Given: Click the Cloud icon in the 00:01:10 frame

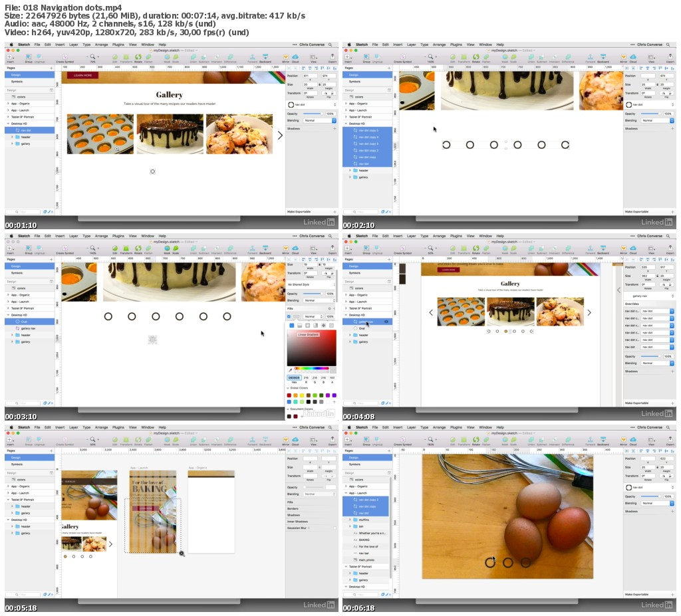Looking at the screenshot, I should click(x=295, y=57).
